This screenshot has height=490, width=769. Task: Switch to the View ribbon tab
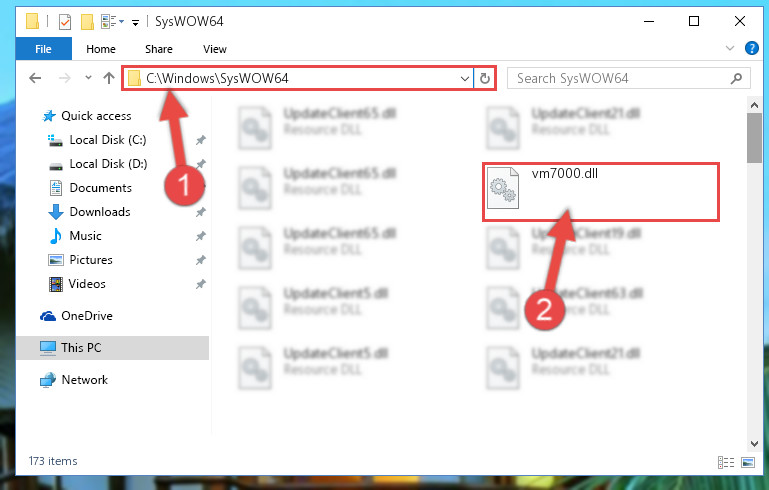pos(215,49)
